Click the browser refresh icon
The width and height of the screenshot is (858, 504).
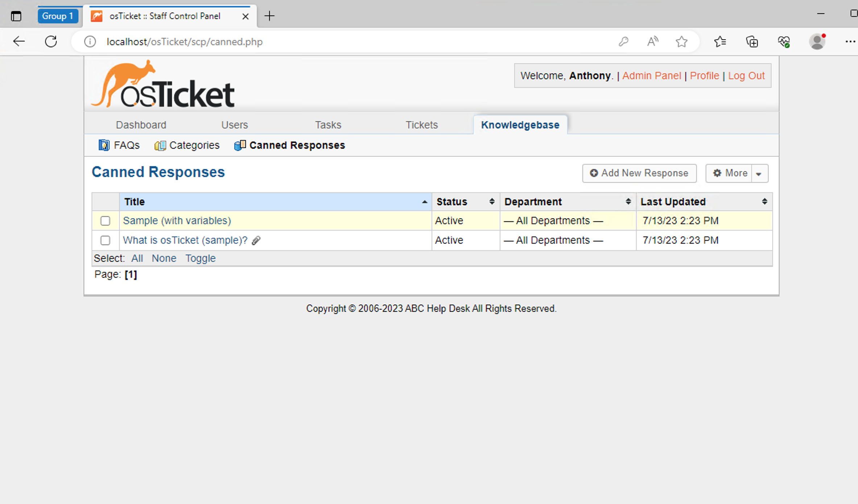(51, 42)
